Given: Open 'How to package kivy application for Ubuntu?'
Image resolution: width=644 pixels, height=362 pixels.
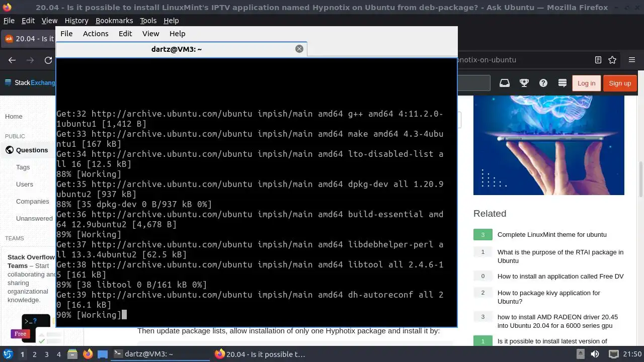Looking at the screenshot, I should click(x=548, y=297).
